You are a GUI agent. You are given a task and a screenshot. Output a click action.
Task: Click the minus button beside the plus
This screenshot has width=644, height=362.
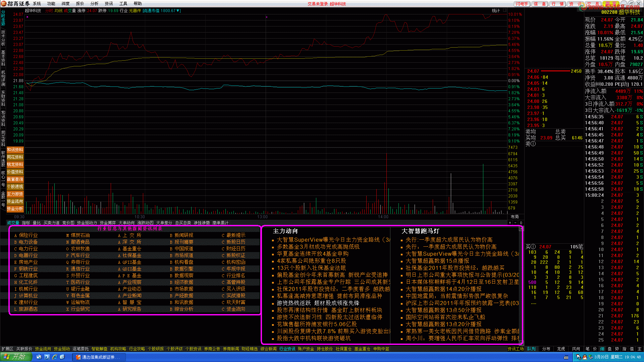coord(516,223)
